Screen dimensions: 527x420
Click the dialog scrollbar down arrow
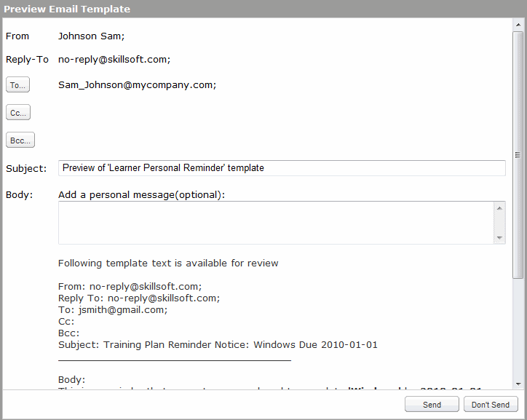(x=518, y=384)
